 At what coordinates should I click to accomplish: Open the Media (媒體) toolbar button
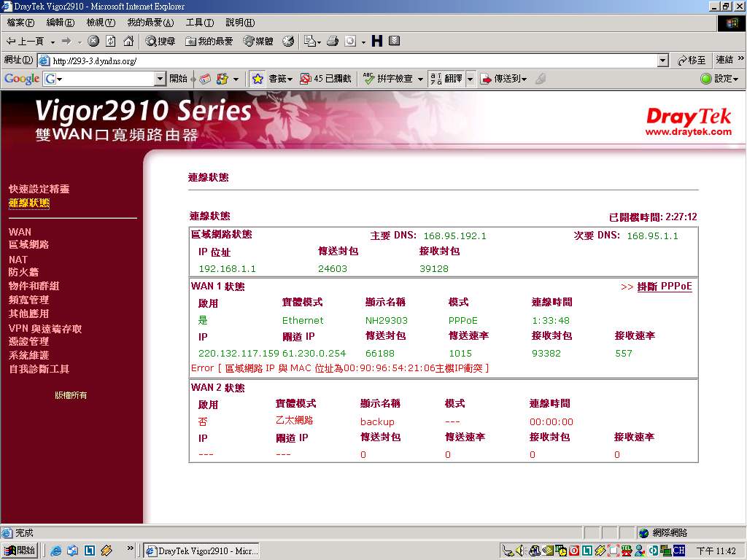(258, 42)
